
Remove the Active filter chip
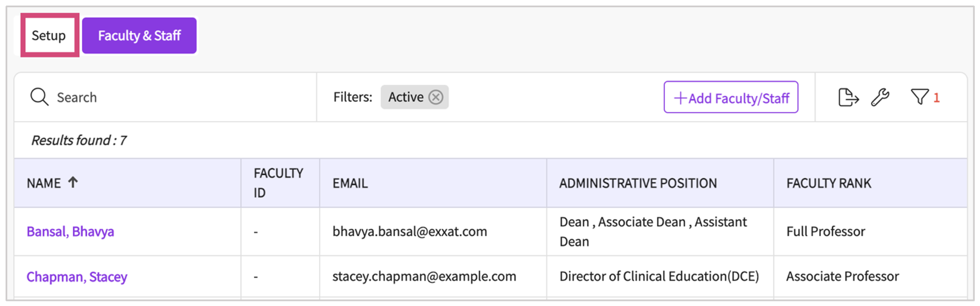(x=436, y=97)
